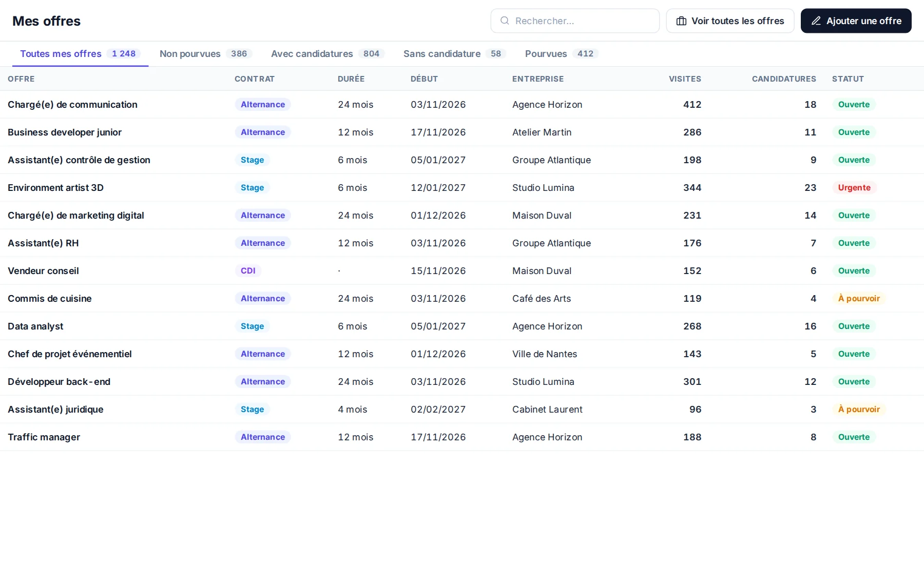
Task: Open the Assistant(e) juridique offer
Action: tap(55, 410)
